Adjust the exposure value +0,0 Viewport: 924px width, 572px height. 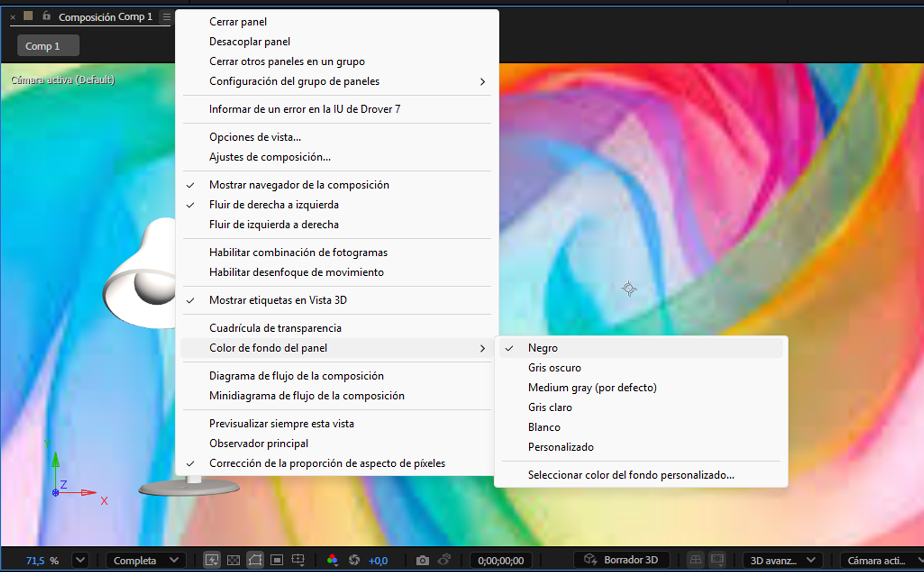(378, 560)
